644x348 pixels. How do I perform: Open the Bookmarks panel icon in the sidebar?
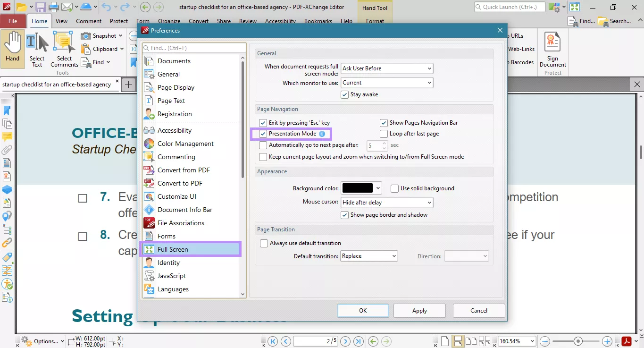[x=6, y=110]
